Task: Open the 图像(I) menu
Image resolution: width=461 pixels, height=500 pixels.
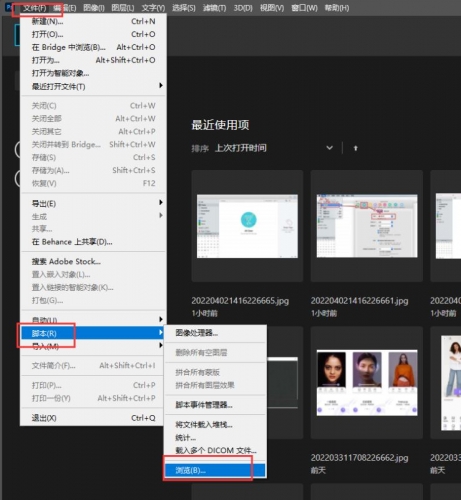Action: [94, 8]
